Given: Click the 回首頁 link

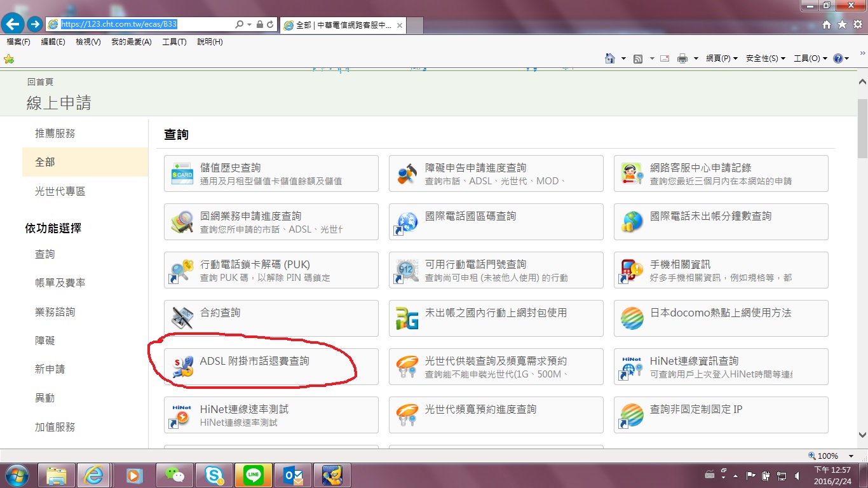Looking at the screenshot, I should pyautogui.click(x=40, y=81).
